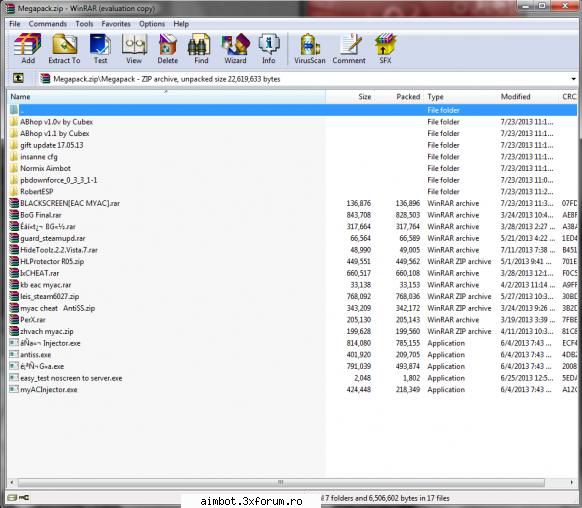
Task: Sort by the CRC column header
Action: pyautogui.click(x=568, y=96)
